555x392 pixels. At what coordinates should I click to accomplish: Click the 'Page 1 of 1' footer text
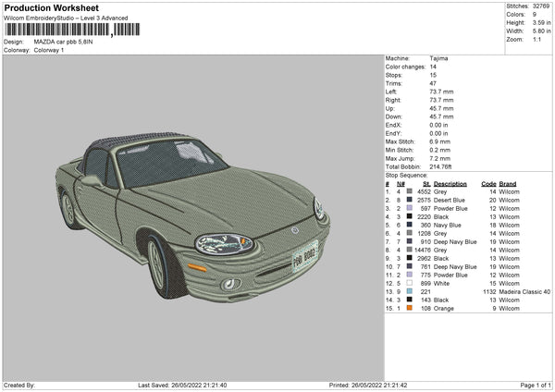point(536,385)
